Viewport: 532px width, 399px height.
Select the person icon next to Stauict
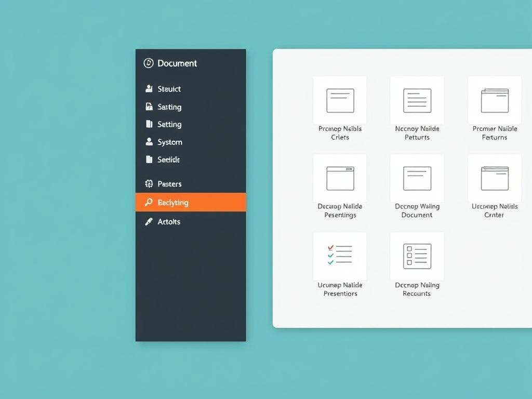[148, 89]
